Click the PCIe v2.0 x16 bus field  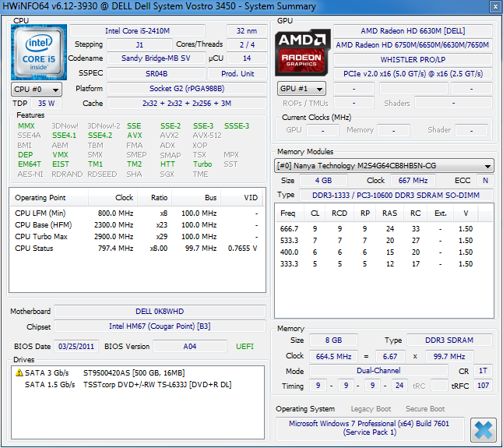pyautogui.click(x=413, y=74)
